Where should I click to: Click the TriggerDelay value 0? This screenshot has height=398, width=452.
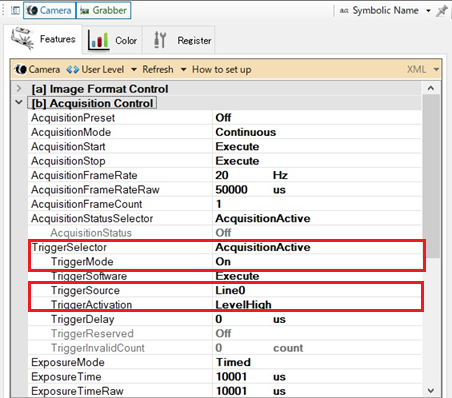[219, 319]
